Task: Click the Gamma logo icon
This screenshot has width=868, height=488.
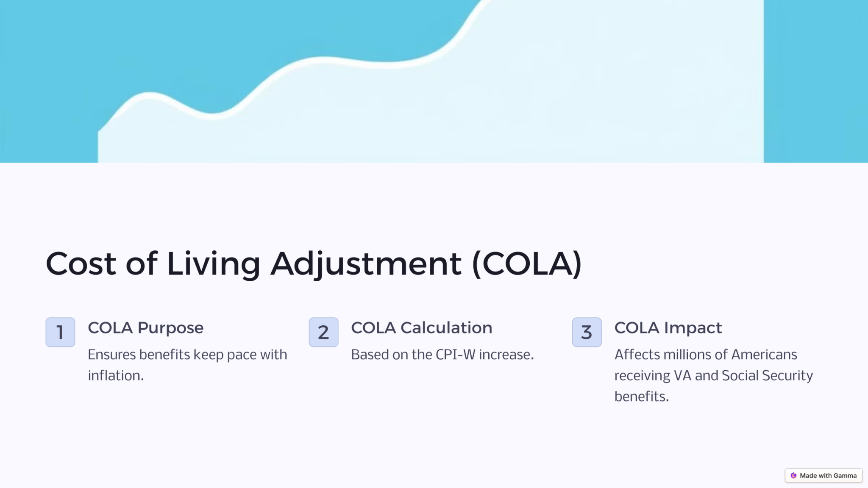Action: [x=793, y=476]
